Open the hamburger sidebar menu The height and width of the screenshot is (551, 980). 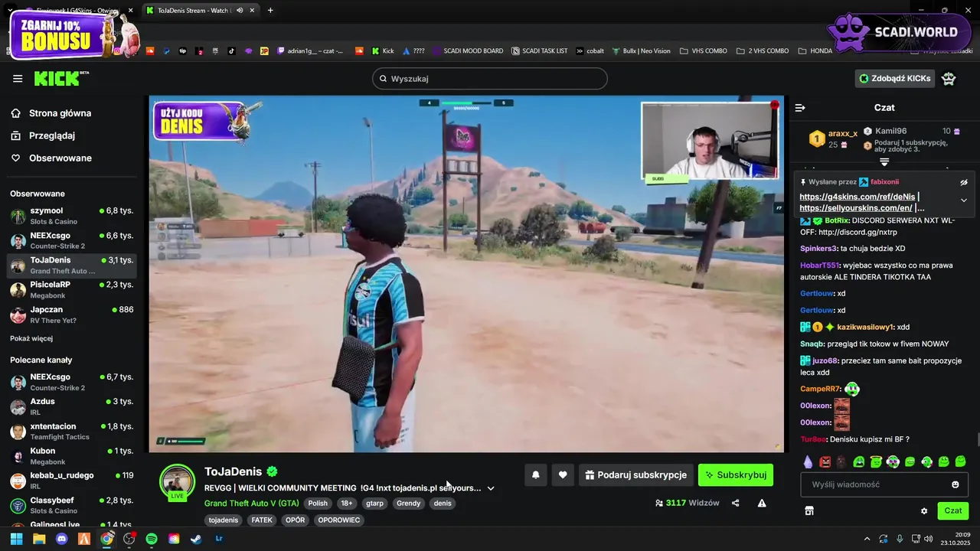18,79
